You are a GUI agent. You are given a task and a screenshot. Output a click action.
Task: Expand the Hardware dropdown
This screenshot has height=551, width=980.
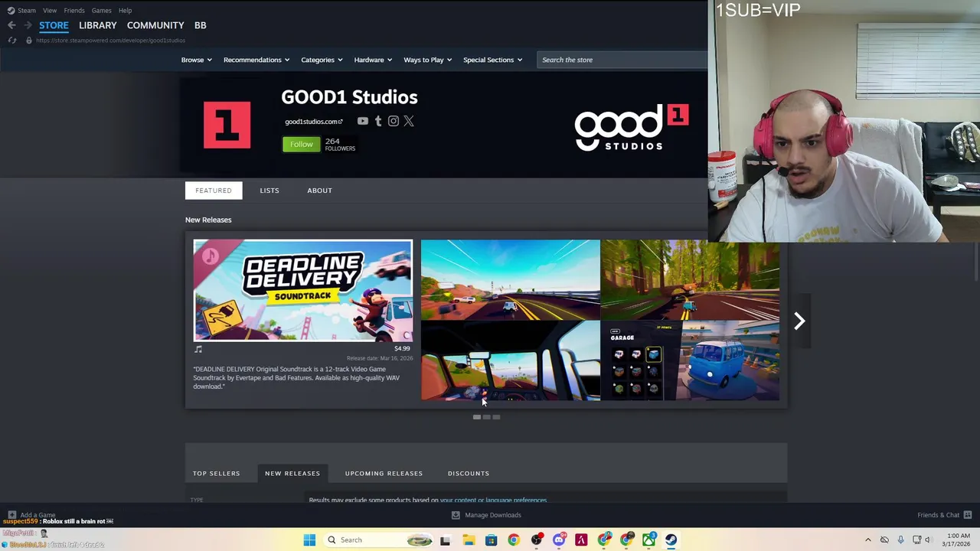373,60
